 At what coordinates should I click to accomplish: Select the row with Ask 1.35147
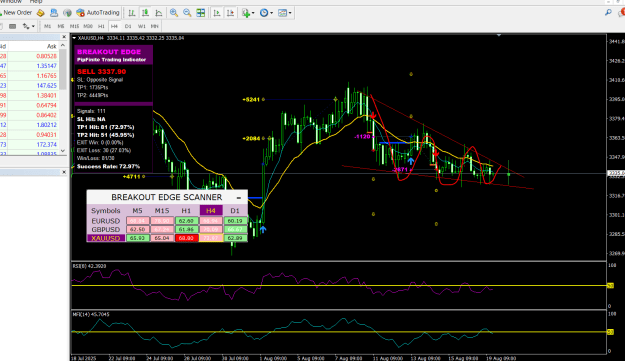[29, 66]
